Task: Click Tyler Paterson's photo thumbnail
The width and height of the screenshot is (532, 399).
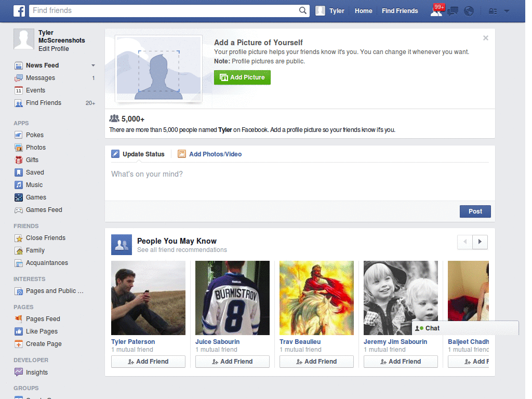Action: (x=148, y=298)
